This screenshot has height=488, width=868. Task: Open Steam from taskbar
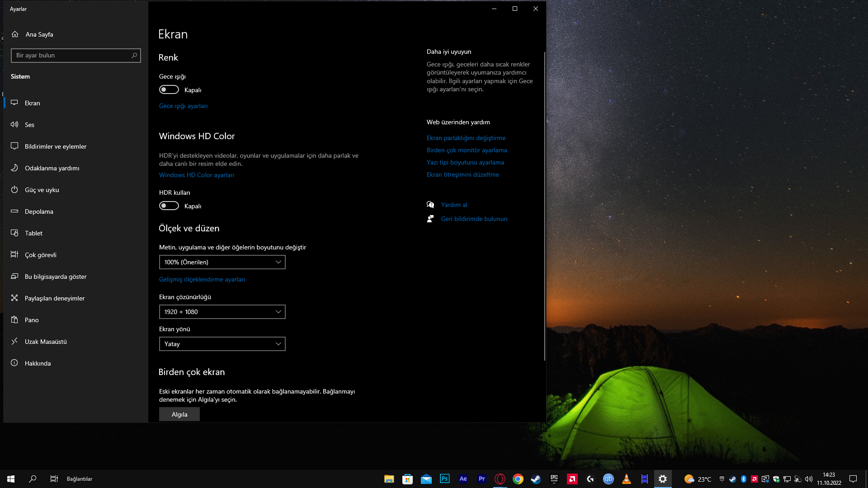[x=536, y=479]
